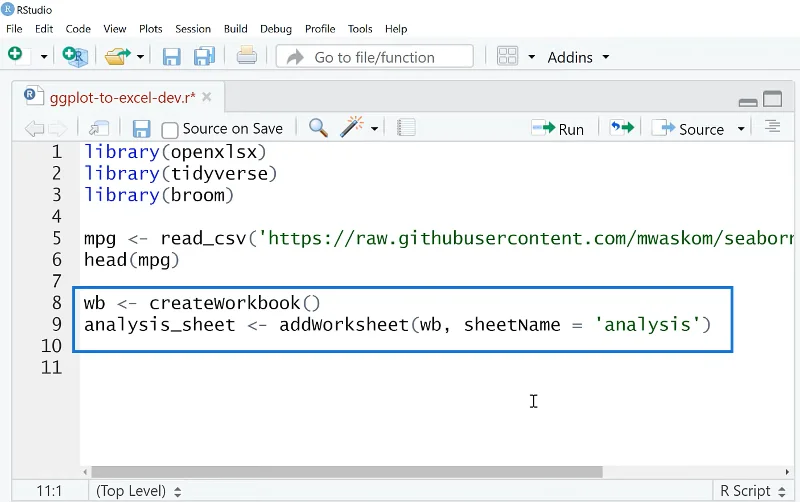Open the Source options dropdown arrow
Image resolution: width=800 pixels, height=502 pixels.
(x=741, y=129)
